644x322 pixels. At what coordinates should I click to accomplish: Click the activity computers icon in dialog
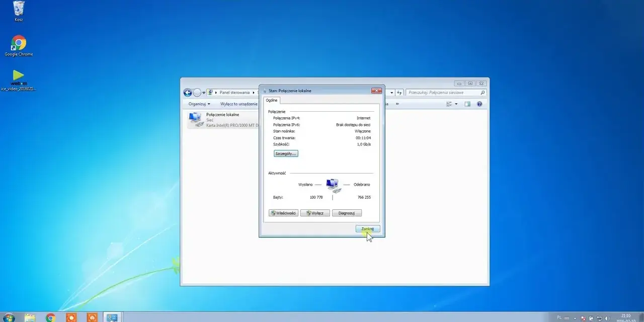pos(333,185)
